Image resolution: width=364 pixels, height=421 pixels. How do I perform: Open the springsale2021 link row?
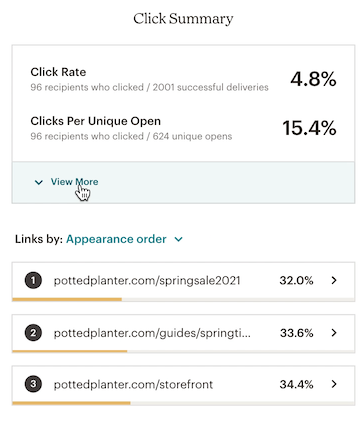tap(183, 282)
